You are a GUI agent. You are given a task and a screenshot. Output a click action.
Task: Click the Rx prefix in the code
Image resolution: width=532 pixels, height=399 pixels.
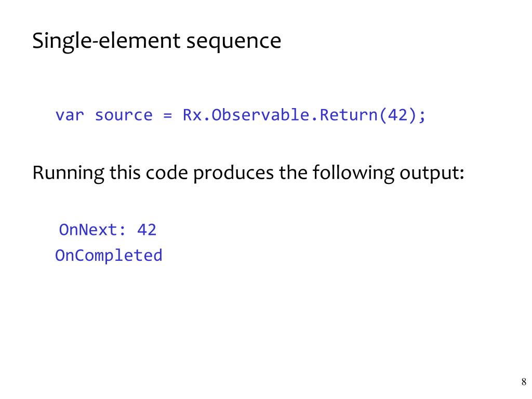[192, 115]
